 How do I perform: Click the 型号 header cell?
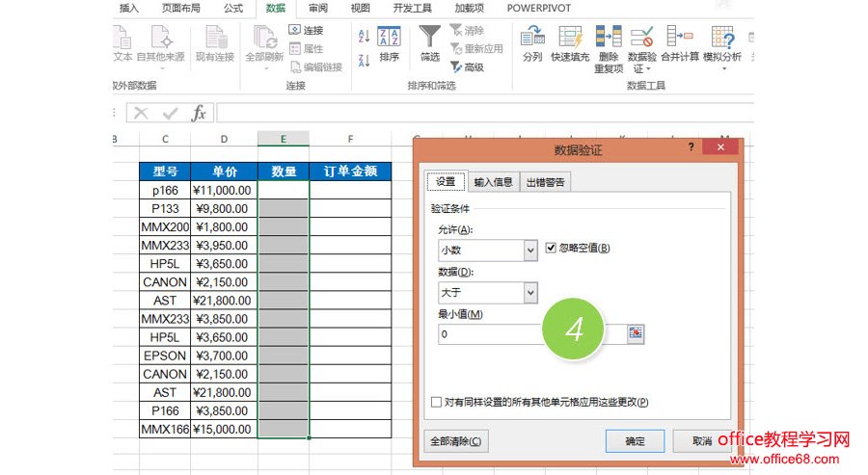[165, 172]
